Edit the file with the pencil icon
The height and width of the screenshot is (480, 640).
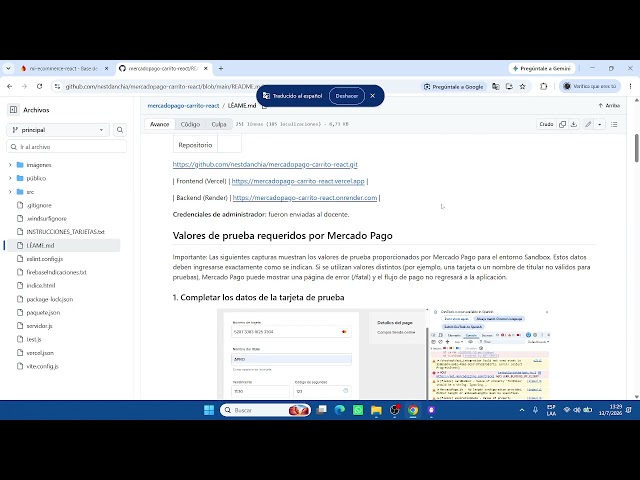tap(588, 124)
